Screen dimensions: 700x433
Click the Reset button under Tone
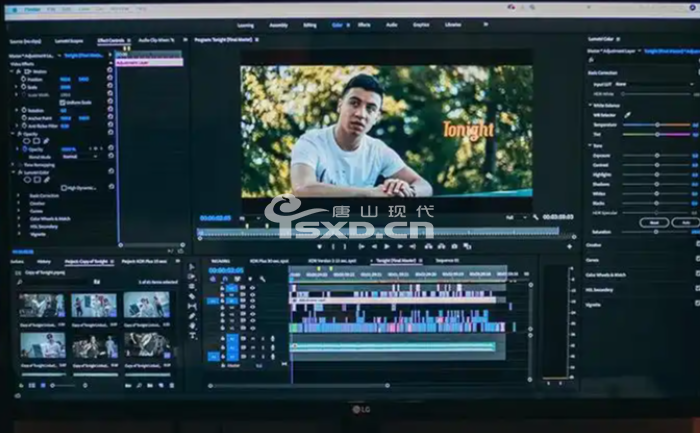(654, 222)
